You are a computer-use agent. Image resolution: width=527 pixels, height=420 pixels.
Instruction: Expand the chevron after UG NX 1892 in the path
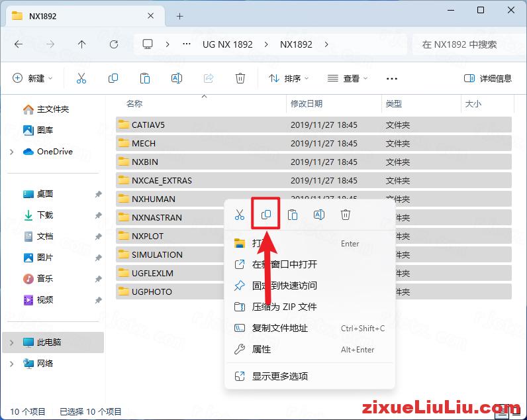click(x=266, y=44)
